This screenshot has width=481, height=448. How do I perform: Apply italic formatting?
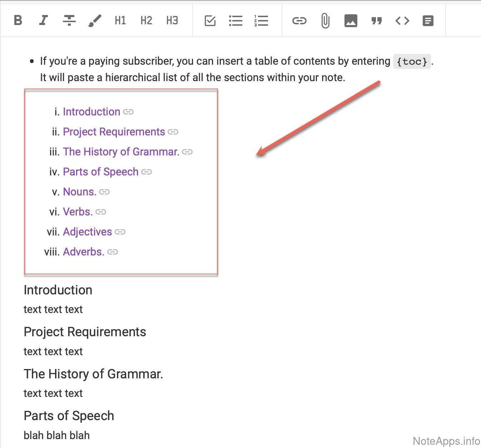43,20
